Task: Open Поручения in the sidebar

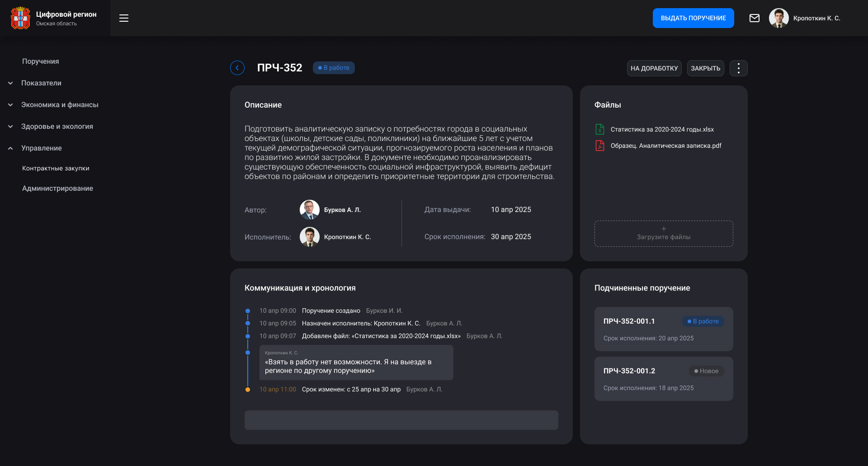Action: [x=41, y=61]
